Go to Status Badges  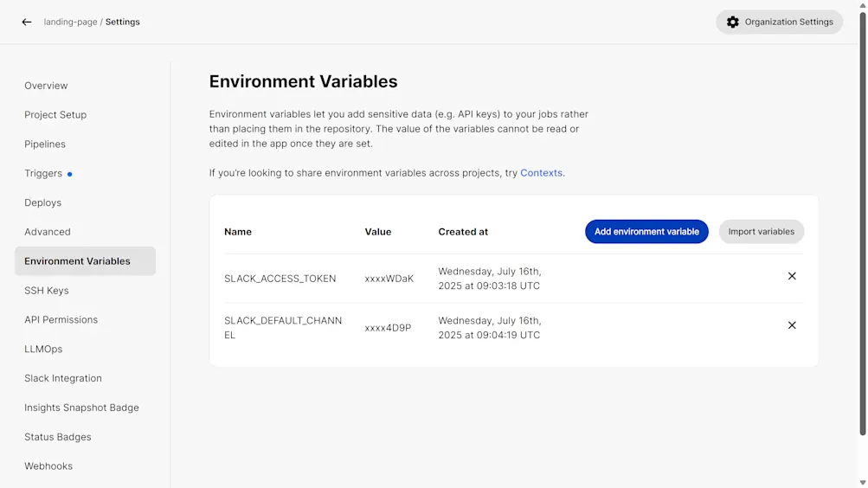[58, 438]
